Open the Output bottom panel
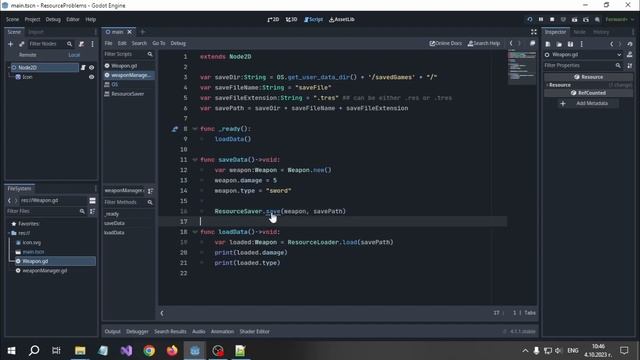 point(113,331)
